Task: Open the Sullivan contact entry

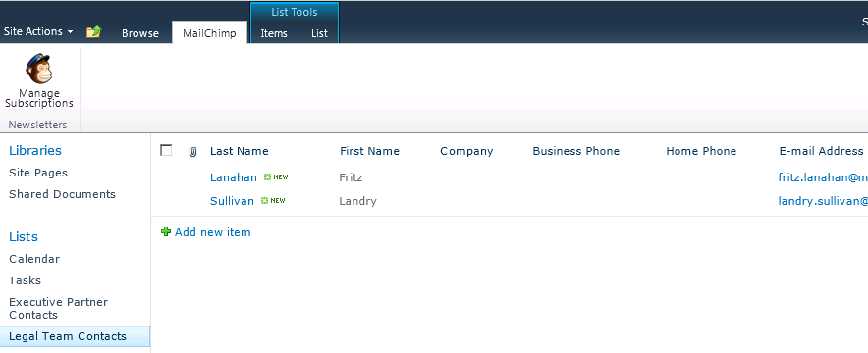Action: pos(232,201)
